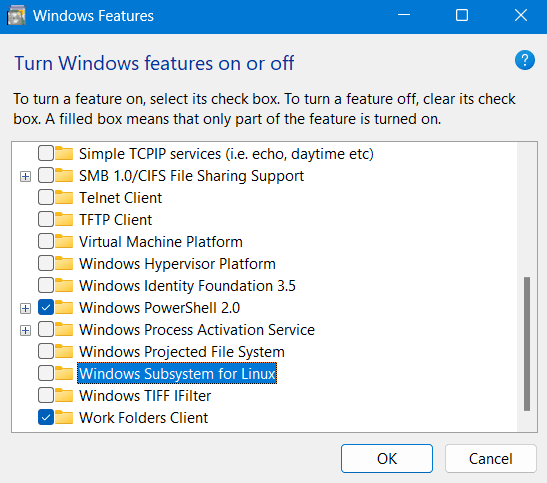Click folder icon beside Windows TIFF IFilter
The height and width of the screenshot is (483, 547).
click(x=64, y=395)
